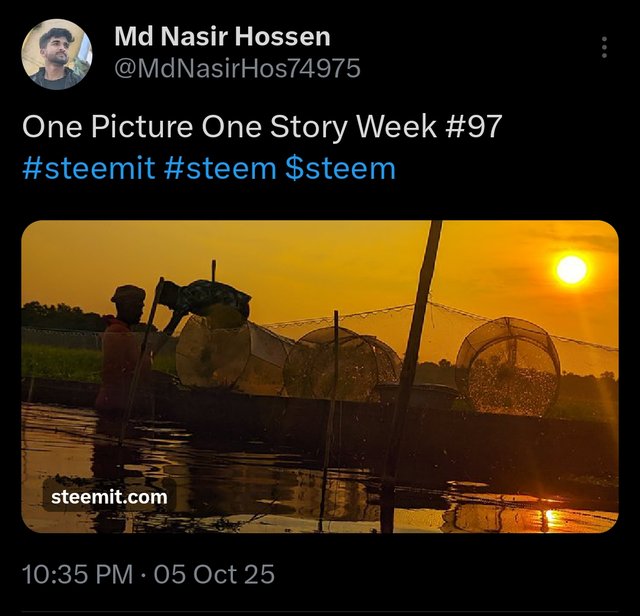This screenshot has height=616, width=640.
Task: Open the 10:35 PM post timestamp
Action: (x=78, y=574)
